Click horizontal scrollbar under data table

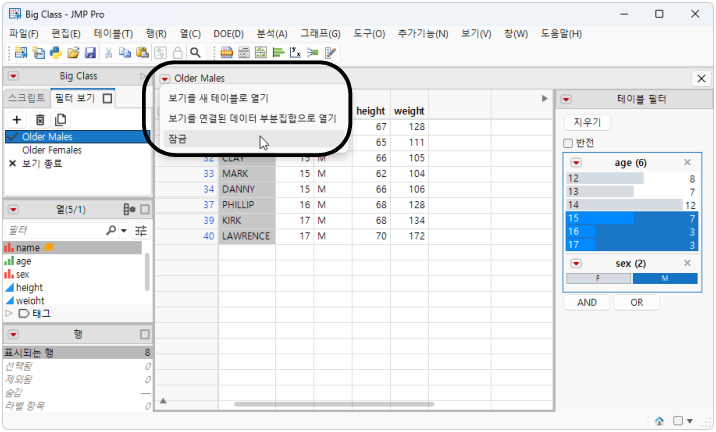334,404
